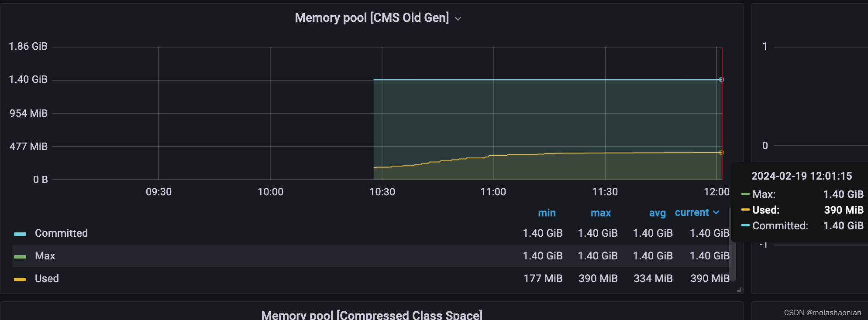Screen dimensions: 868x320
Task: Open the Used yellow color swatch
Action: click(20, 279)
